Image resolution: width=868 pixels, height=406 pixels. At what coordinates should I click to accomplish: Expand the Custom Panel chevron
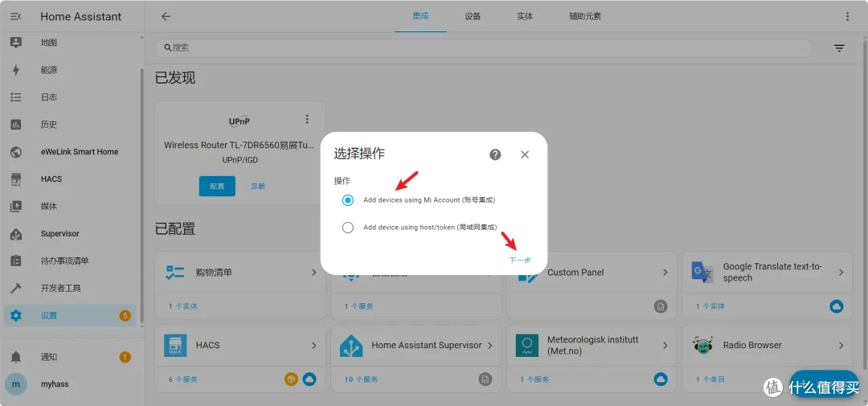pos(665,273)
